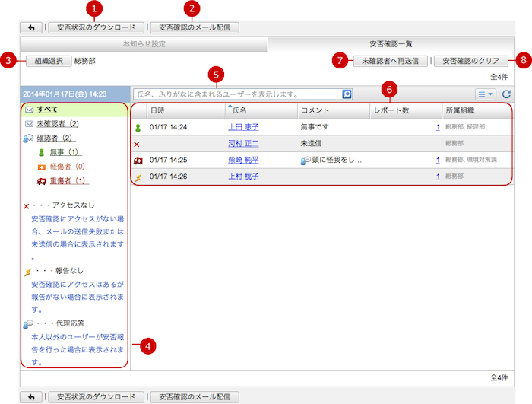Open user 上田 恵子 link
This screenshot has width=532, height=404.
[243, 127]
